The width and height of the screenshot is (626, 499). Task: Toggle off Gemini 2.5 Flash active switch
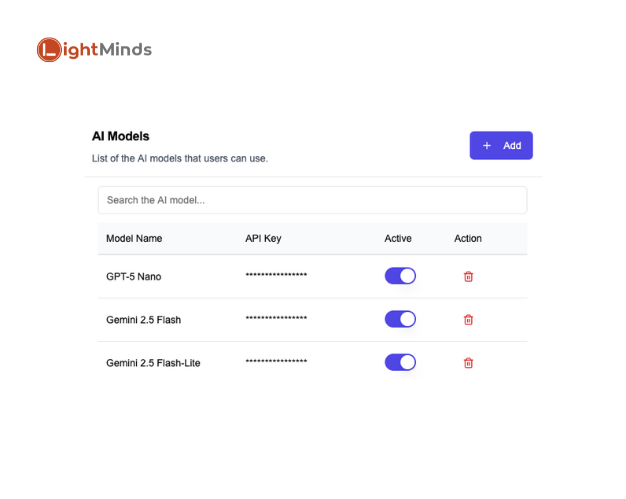400,319
